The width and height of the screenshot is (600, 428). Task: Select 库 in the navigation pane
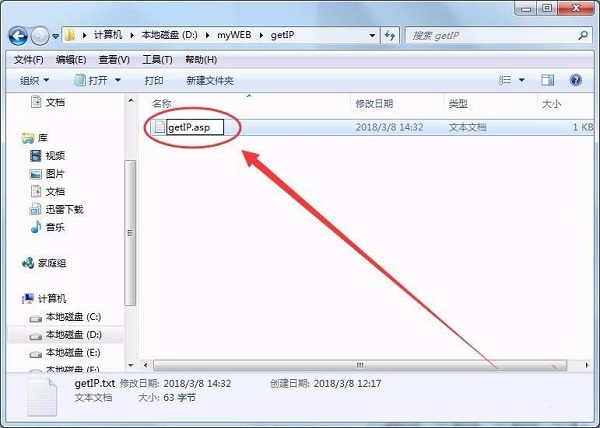point(42,138)
